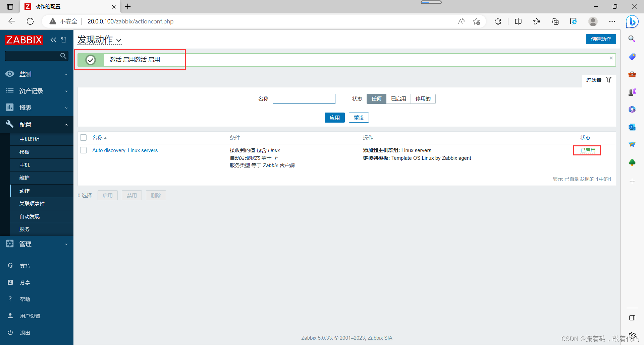
Task: Open tab actions menu icon
Action: pos(10,6)
